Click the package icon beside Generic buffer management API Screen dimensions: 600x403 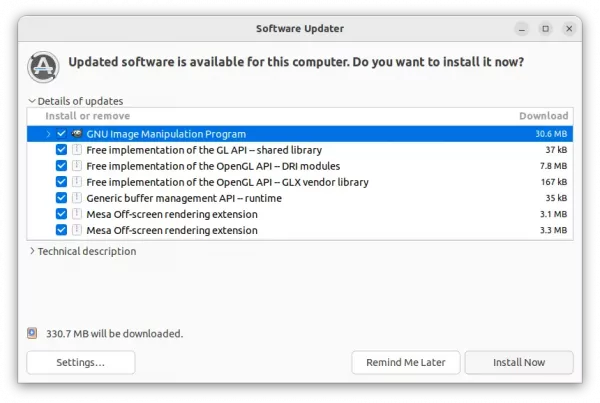pos(77,198)
